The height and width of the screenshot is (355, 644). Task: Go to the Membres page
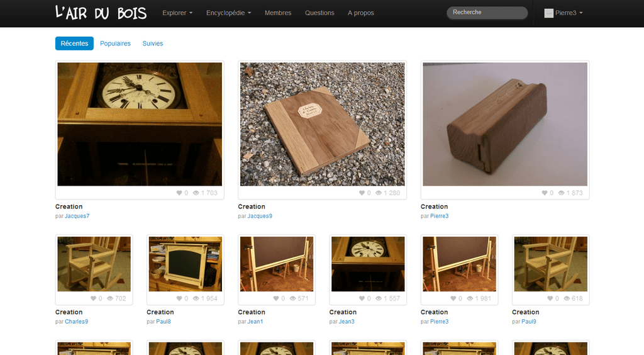click(278, 13)
